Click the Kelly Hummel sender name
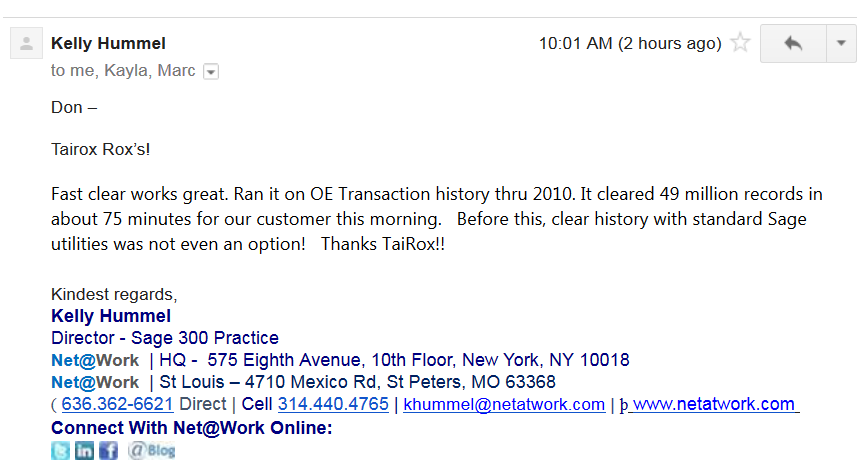This screenshot has height=469, width=866. [108, 43]
